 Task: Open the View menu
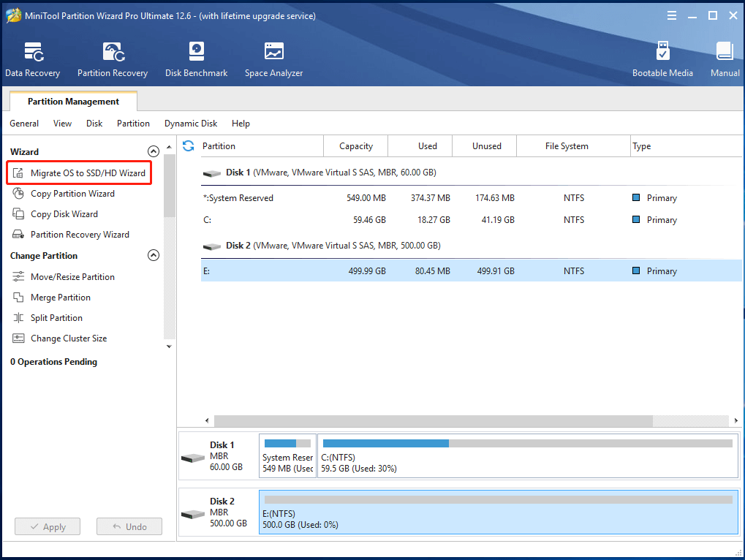tap(62, 124)
